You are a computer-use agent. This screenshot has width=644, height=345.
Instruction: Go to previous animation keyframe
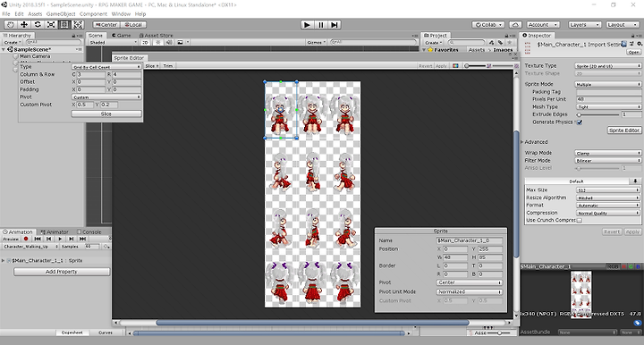pos(49,239)
